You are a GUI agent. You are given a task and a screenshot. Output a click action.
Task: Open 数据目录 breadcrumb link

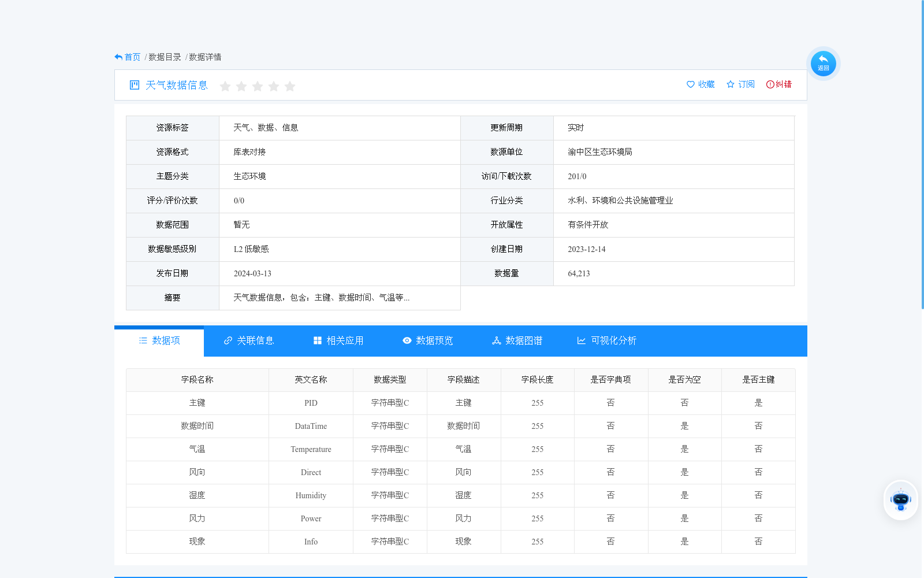click(x=165, y=57)
